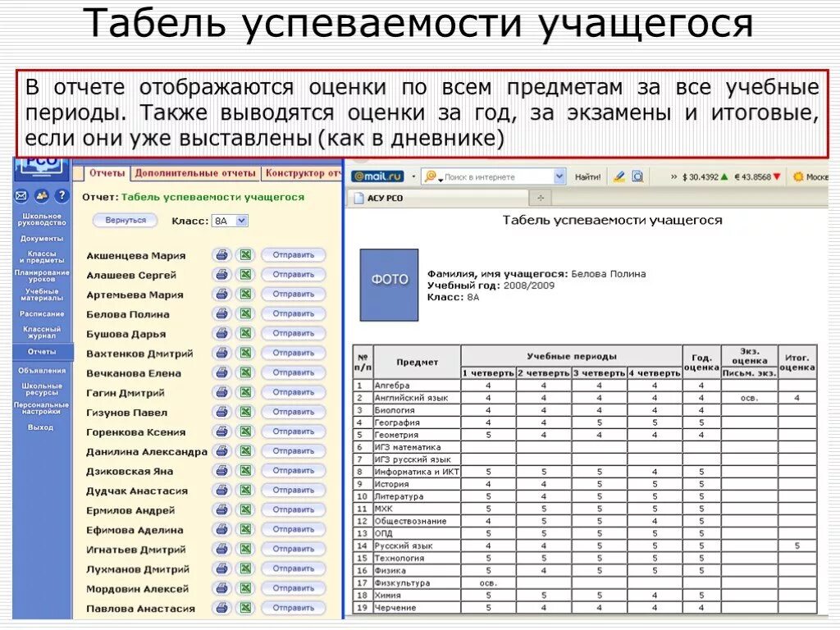Print report for Ермилов Андрей
This screenshot has width=840, height=630.
tap(221, 510)
